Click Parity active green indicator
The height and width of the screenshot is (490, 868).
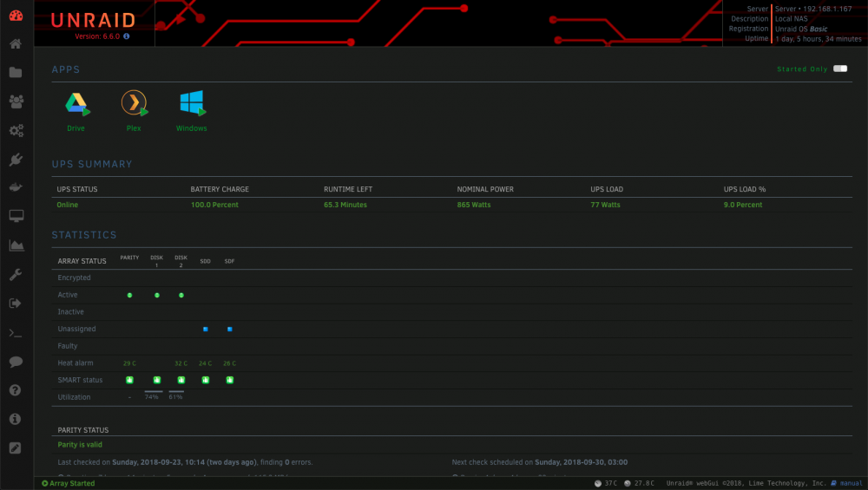click(129, 296)
